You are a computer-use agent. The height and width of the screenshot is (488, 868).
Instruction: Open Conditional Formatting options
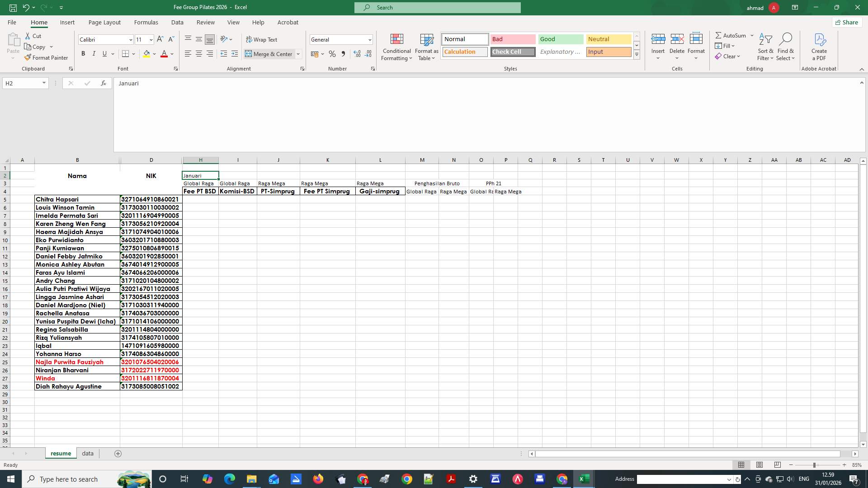coord(396,47)
